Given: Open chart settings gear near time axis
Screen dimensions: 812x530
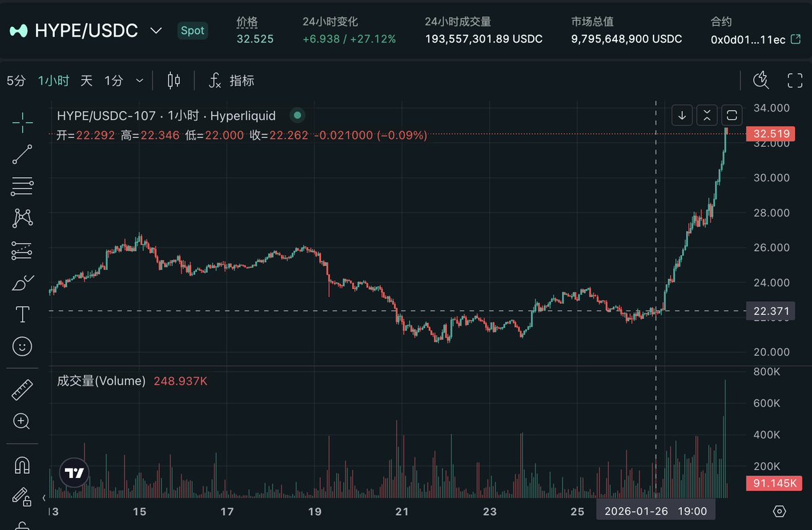Looking at the screenshot, I should pos(779,511).
